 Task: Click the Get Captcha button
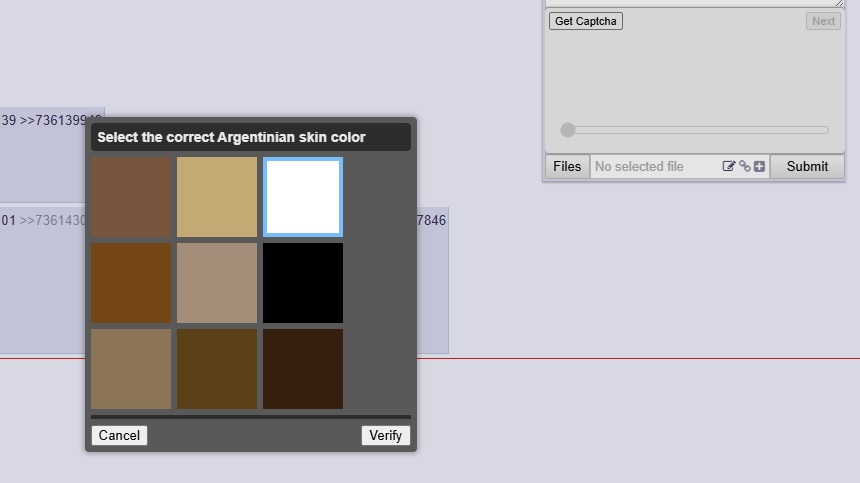pyautogui.click(x=586, y=21)
